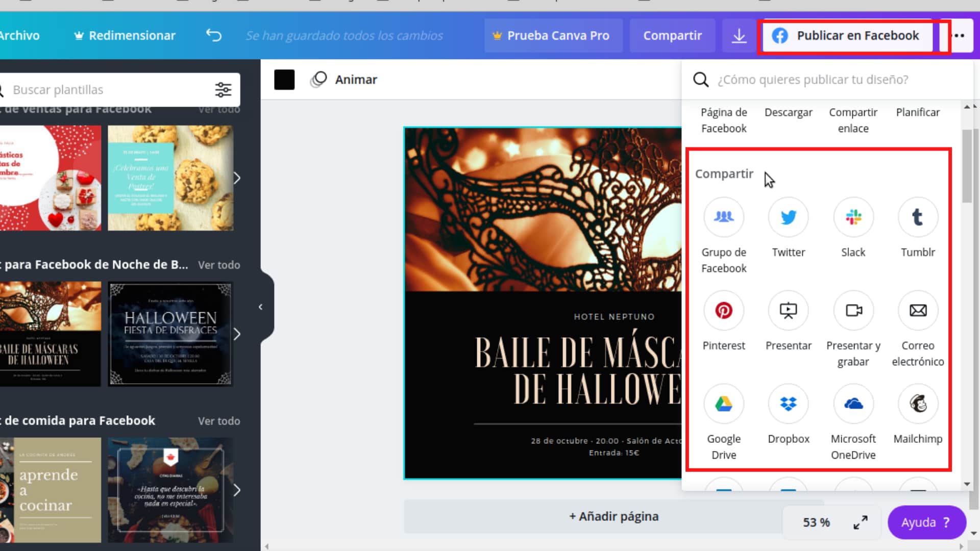The image size is (980, 551).
Task: Open template search filter sliders icon
Action: coord(223,90)
